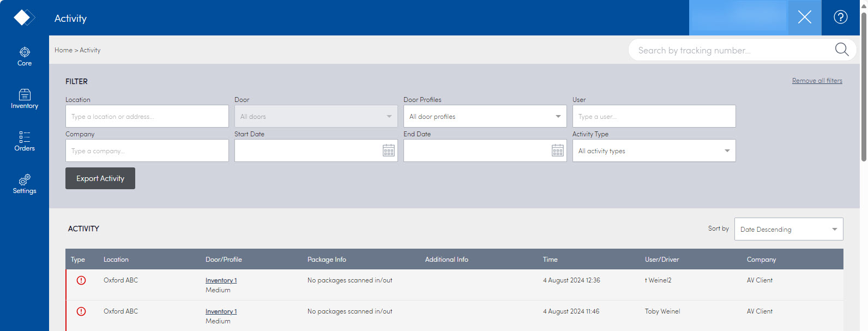Click the first row alert icon
Screen dimensions: 868x331
click(81, 280)
